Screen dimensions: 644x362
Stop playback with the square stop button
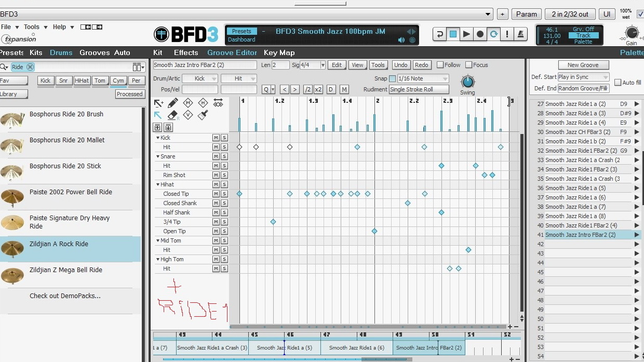point(453,34)
